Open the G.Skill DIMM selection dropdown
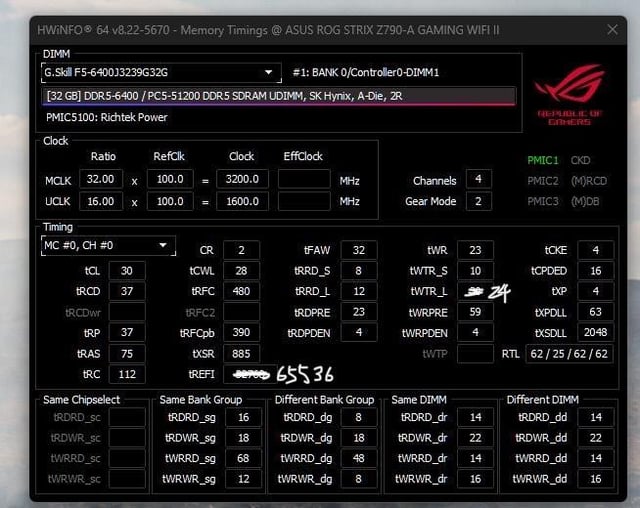This screenshot has width=640, height=508. click(161, 73)
